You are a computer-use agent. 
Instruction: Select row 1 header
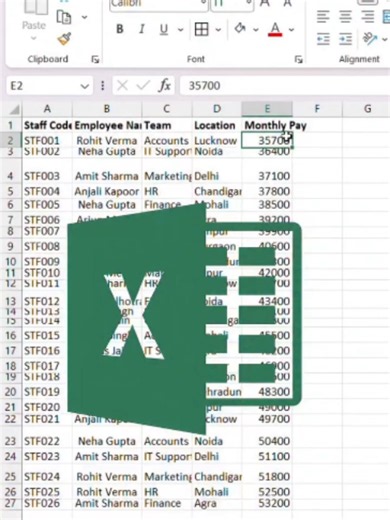click(11, 125)
